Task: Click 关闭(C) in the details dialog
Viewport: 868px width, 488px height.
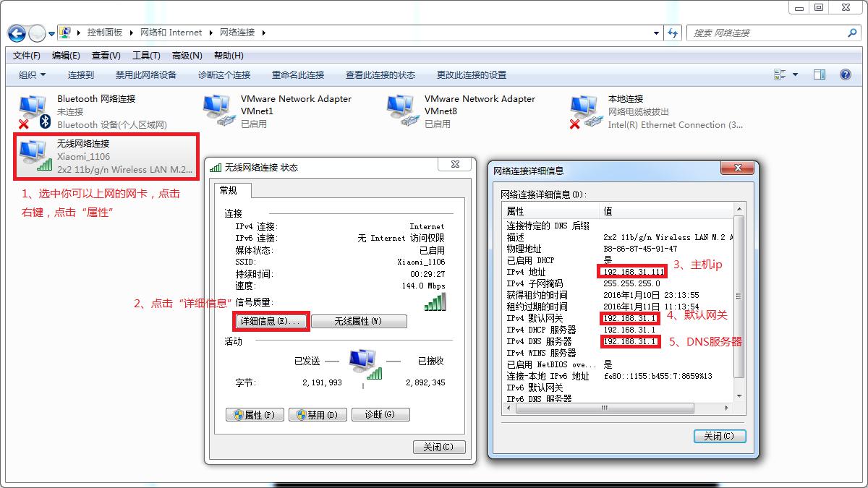Action: click(x=719, y=436)
